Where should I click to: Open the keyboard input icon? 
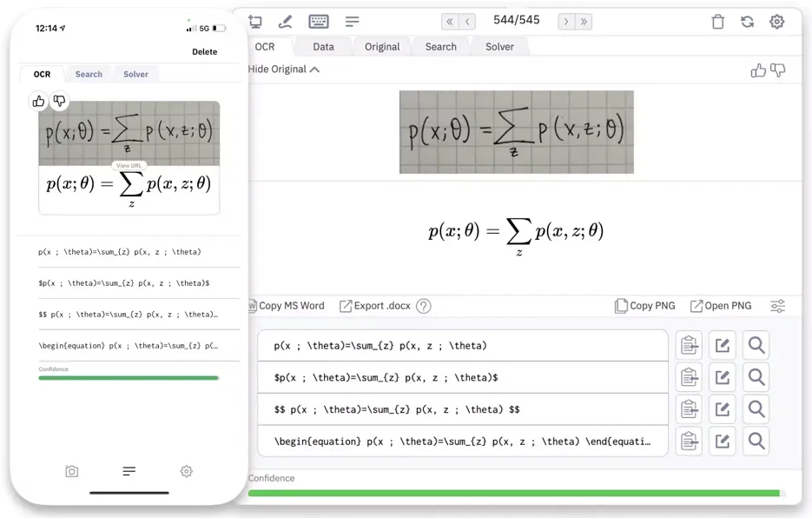pyautogui.click(x=319, y=21)
